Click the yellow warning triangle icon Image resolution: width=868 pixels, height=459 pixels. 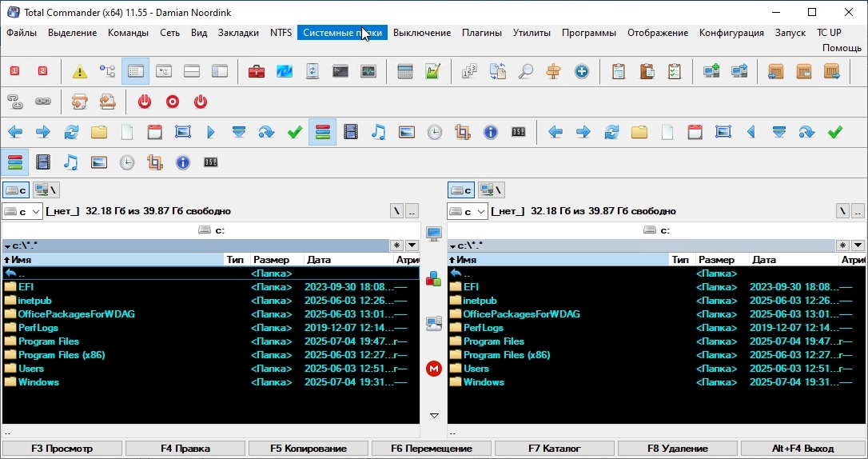pos(80,71)
